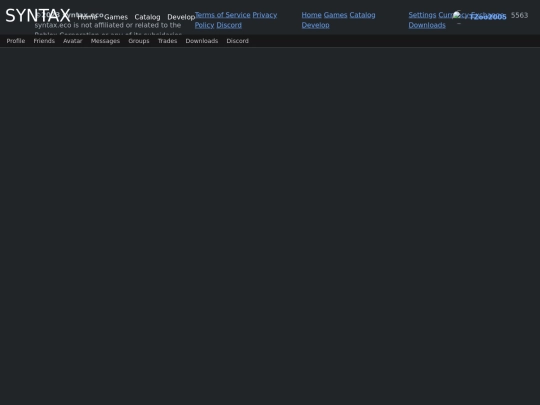Select Games in the main navbar
The height and width of the screenshot is (405, 540).
[116, 17]
